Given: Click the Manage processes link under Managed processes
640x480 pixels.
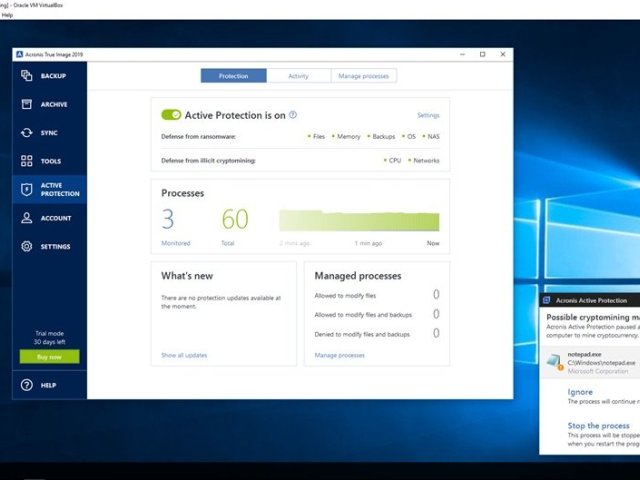Looking at the screenshot, I should [x=340, y=355].
